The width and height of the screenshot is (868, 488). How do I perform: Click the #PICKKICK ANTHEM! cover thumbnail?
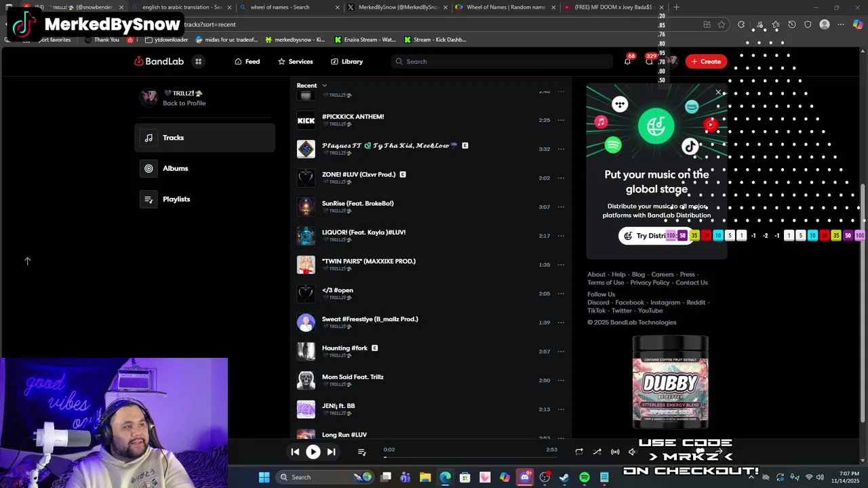(306, 120)
